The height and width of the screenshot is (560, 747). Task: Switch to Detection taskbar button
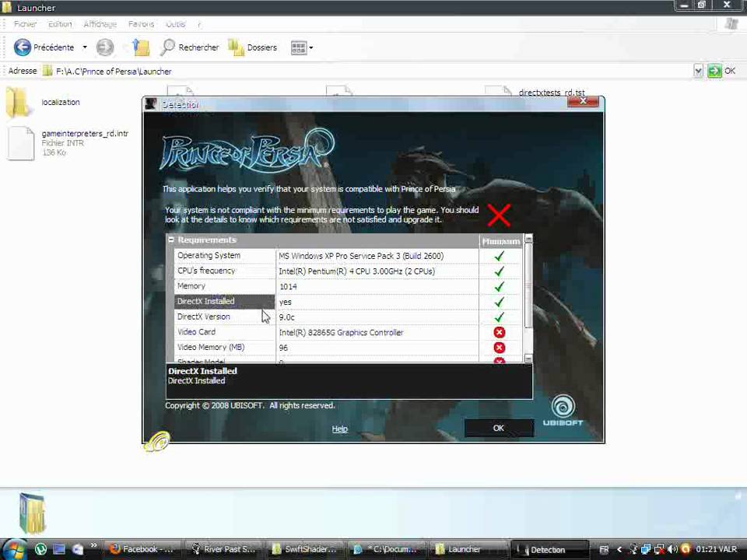[549, 550]
